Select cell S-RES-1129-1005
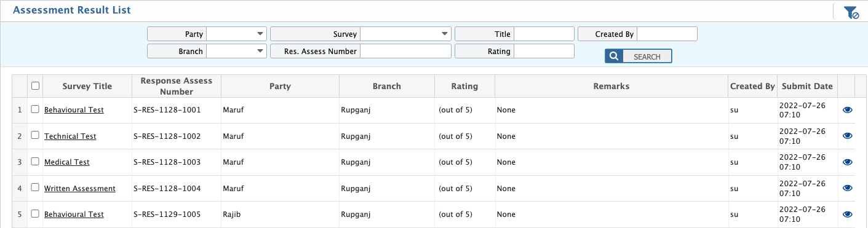Screen dimensions: 868x228 point(177,214)
